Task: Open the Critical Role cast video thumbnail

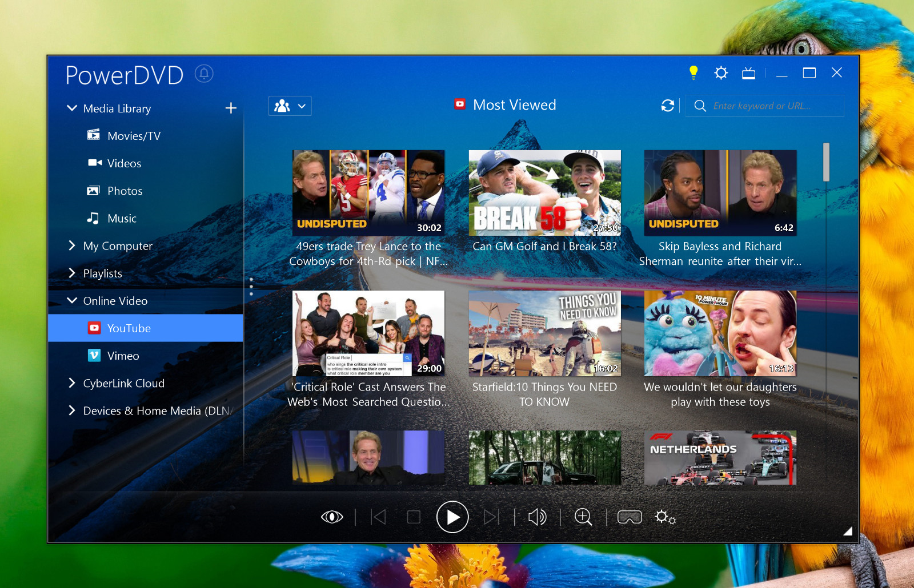Action: (x=368, y=333)
